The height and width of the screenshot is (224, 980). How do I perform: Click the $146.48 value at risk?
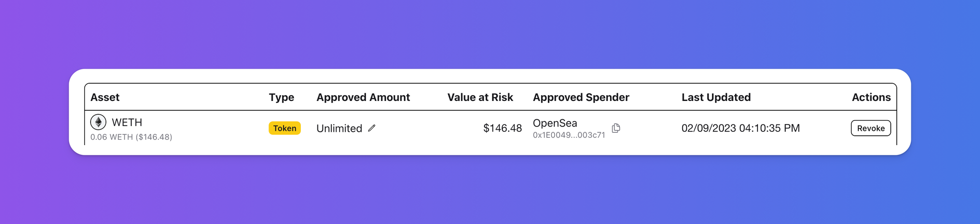coord(502,128)
